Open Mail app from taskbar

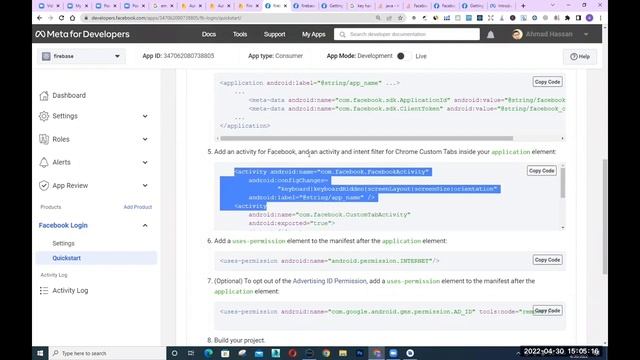(x=259, y=353)
